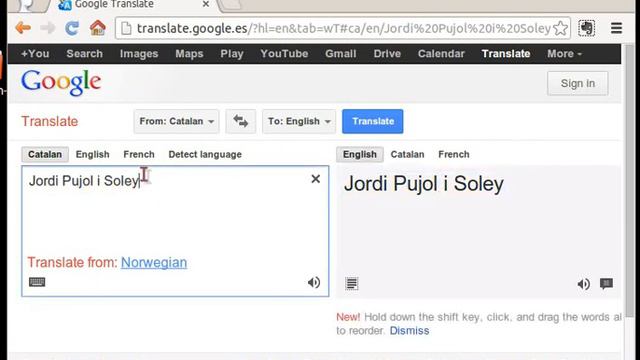Select French as source language tab
The image size is (640, 360).
point(139,154)
